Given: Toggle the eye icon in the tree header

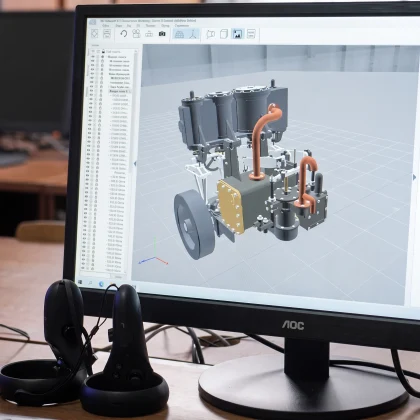Looking at the screenshot, I should (93, 52).
